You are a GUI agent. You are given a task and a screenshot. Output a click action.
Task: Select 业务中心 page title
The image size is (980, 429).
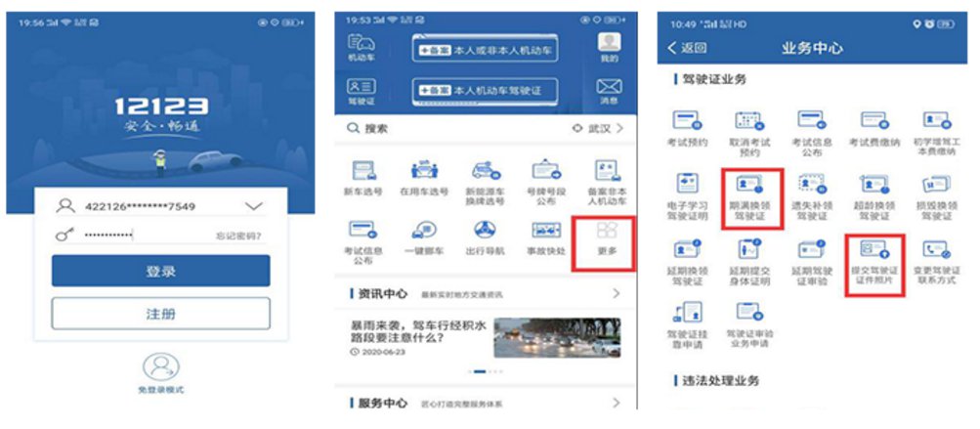pyautogui.click(x=812, y=48)
